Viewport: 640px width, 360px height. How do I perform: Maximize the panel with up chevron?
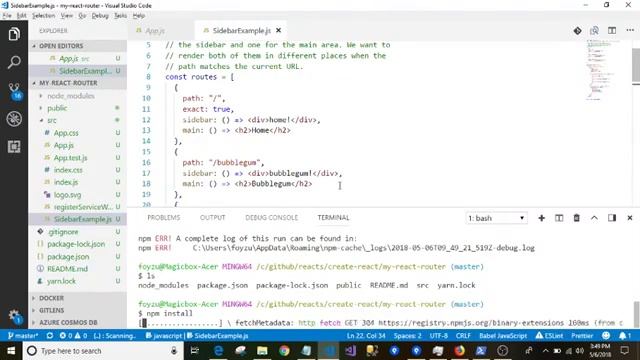(x=594, y=218)
